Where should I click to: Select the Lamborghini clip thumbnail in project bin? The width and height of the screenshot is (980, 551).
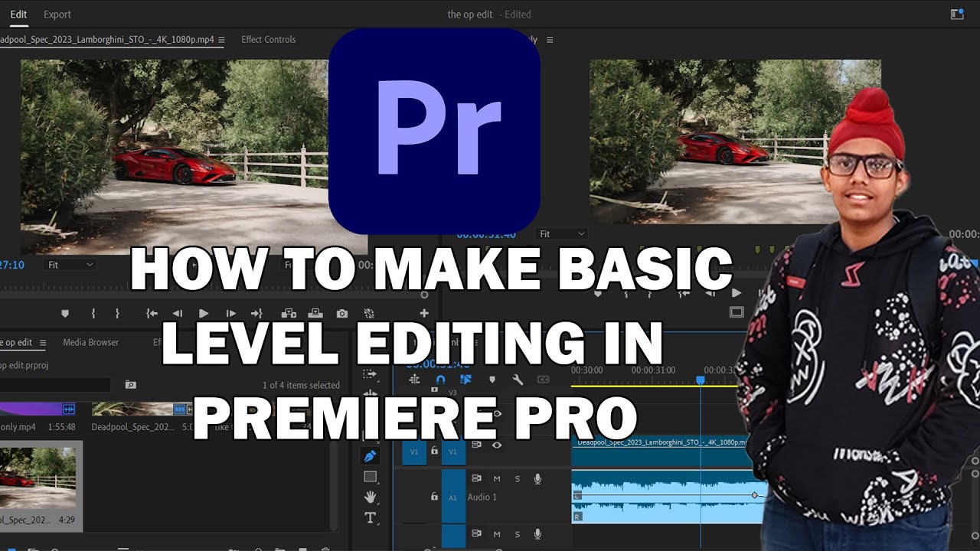coord(38,478)
